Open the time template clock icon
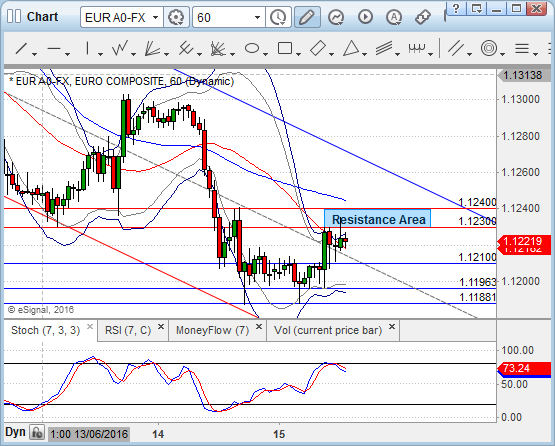Image resolution: width=555 pixels, height=446 pixels. coord(278,17)
